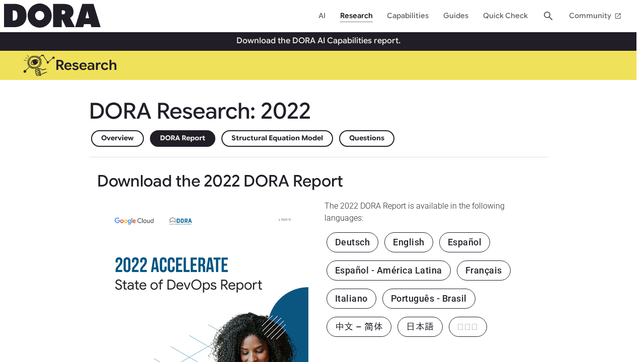Screen dimensions: 644x362
Task: Click the DORA logo on the report cover
Action: point(180,220)
